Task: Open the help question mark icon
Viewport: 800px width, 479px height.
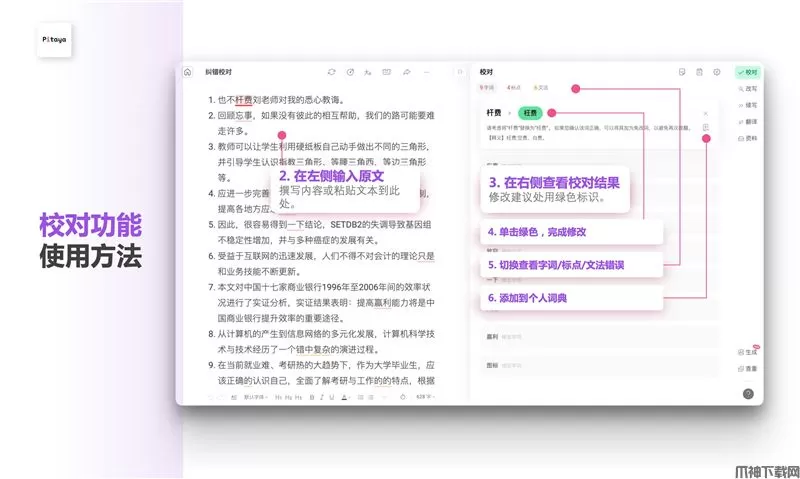Action: pos(748,393)
